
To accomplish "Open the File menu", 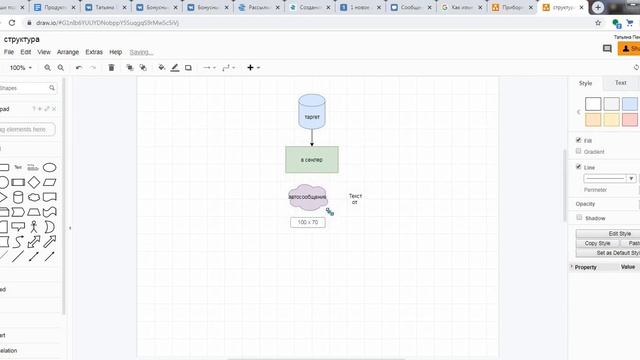I will pos(9,52).
